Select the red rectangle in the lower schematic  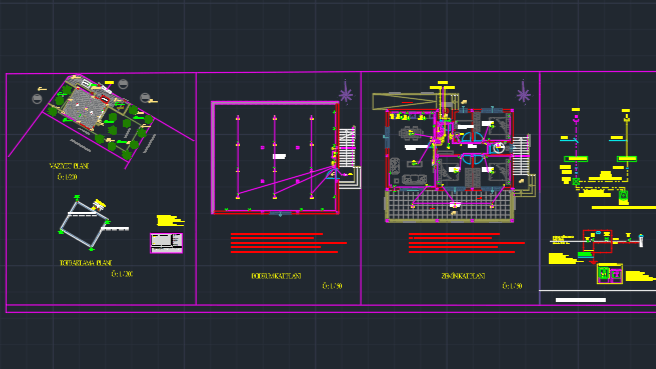pos(597,241)
